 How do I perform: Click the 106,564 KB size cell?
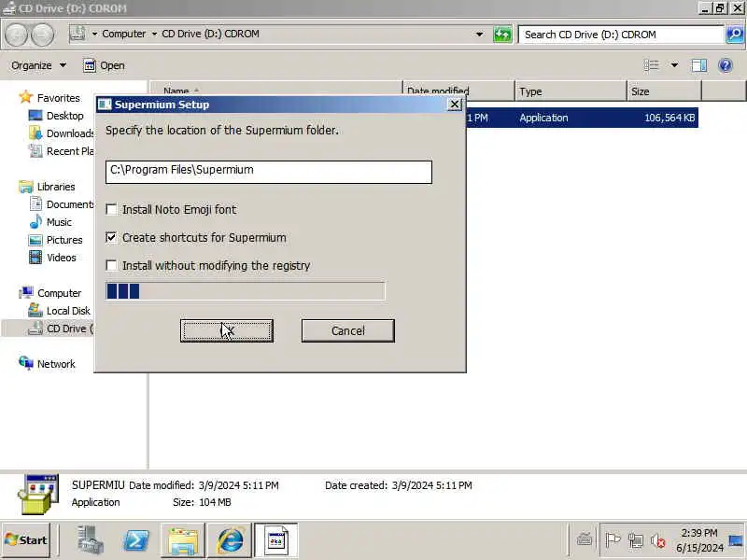tap(669, 118)
